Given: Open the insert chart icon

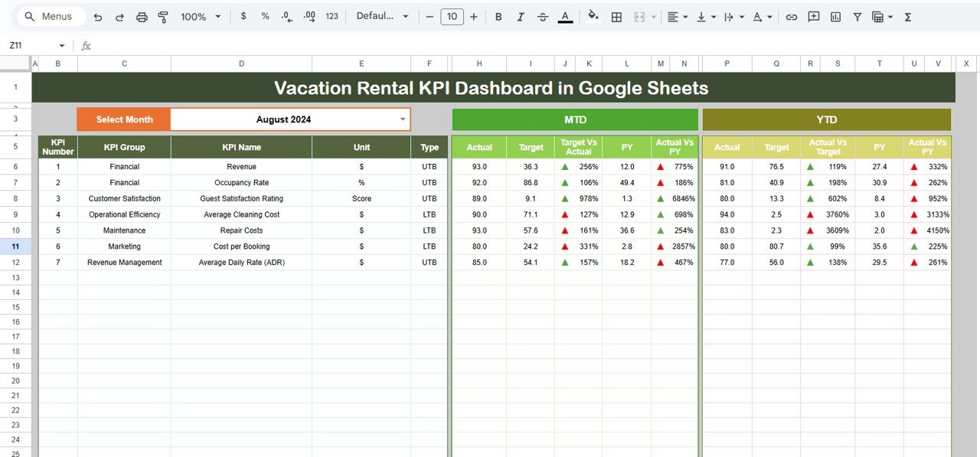Looking at the screenshot, I should (x=835, y=16).
